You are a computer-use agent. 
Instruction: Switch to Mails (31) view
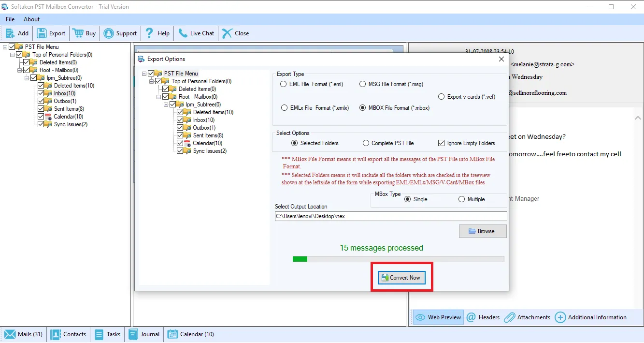[x=24, y=334]
